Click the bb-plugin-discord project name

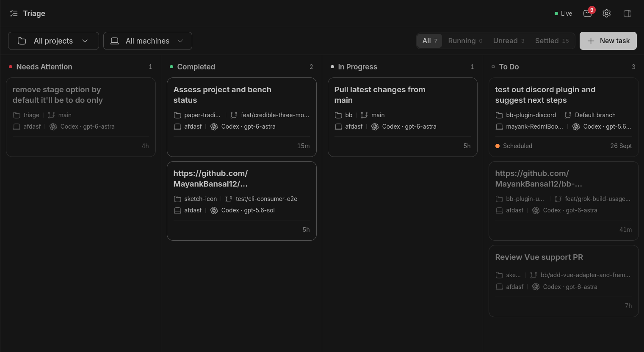[x=531, y=115]
